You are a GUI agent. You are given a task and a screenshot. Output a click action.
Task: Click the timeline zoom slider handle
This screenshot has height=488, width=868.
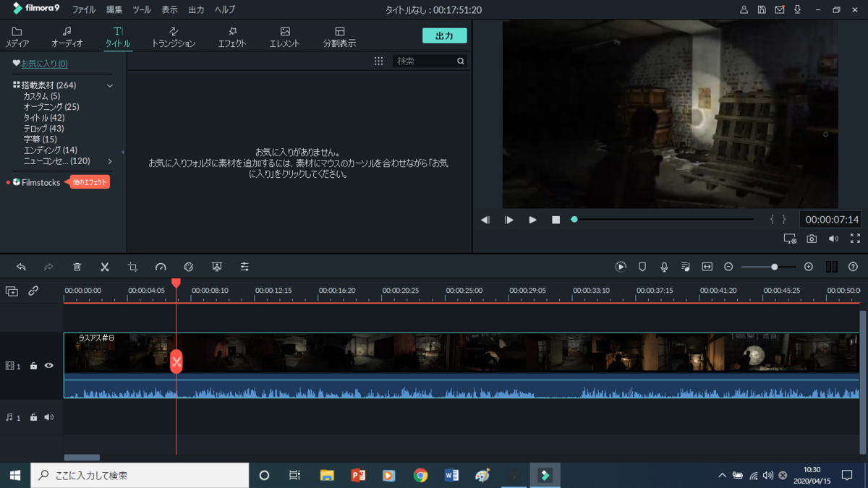pos(775,267)
